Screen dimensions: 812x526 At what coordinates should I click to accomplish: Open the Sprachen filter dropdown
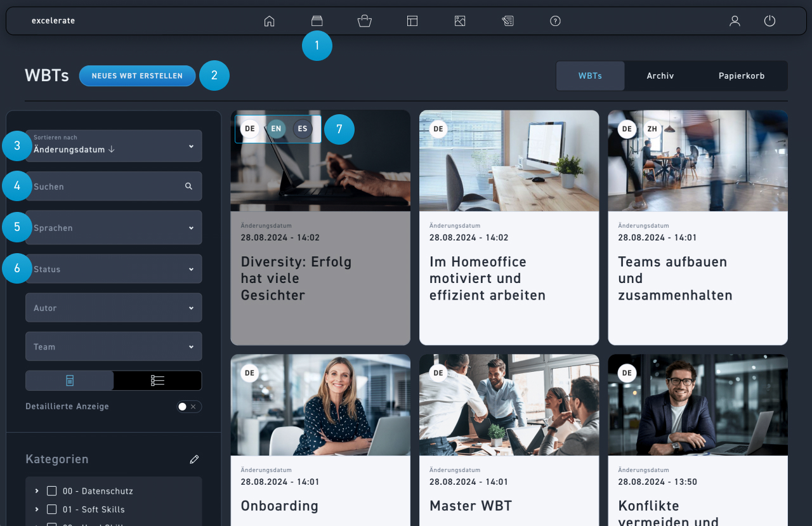pos(114,228)
